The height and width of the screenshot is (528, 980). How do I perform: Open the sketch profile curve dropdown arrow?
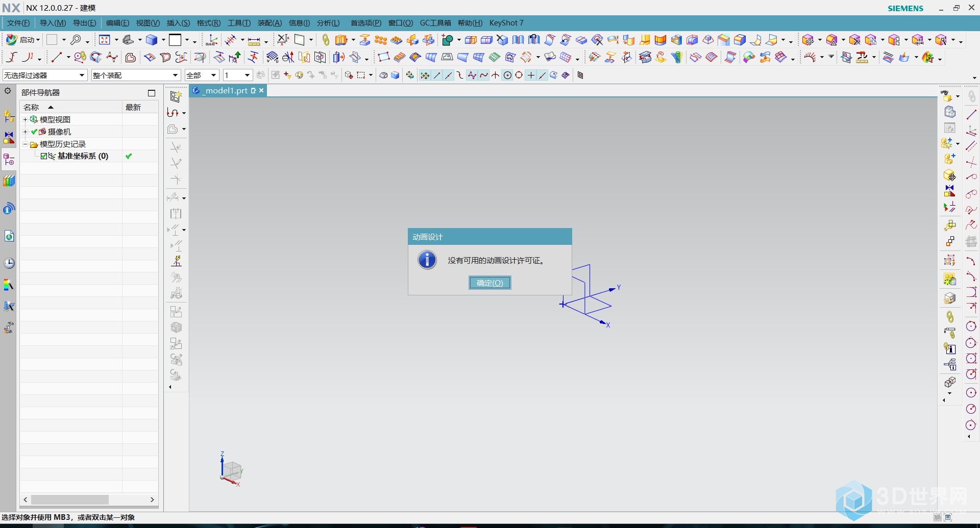click(184, 113)
